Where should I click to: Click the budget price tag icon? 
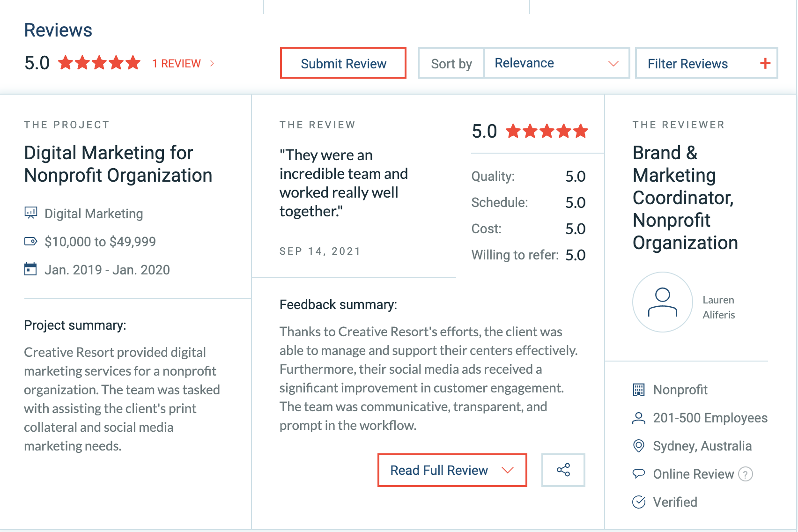[x=30, y=241]
